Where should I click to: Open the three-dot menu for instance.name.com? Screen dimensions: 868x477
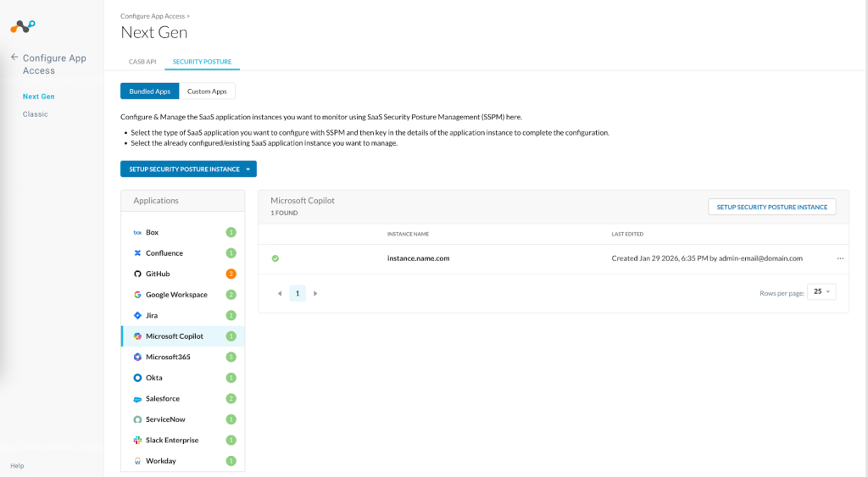[x=840, y=258]
